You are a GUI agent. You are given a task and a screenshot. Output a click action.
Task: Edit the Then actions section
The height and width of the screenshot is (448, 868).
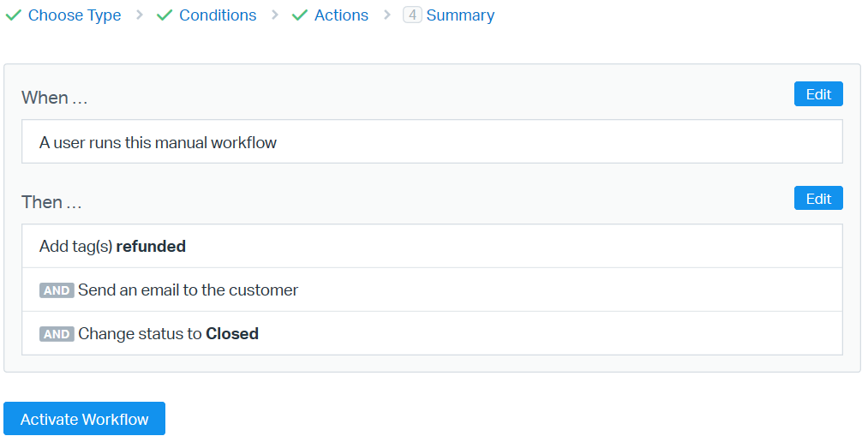[817, 199]
